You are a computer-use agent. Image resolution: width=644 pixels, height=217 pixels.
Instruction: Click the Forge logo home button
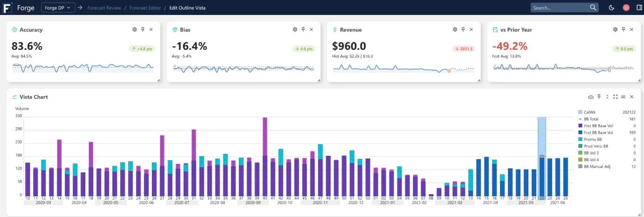[7, 7]
